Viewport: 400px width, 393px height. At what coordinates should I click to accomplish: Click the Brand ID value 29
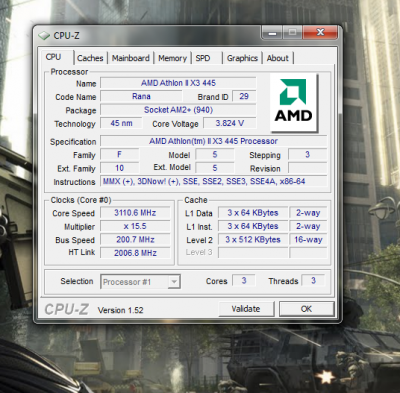point(244,96)
